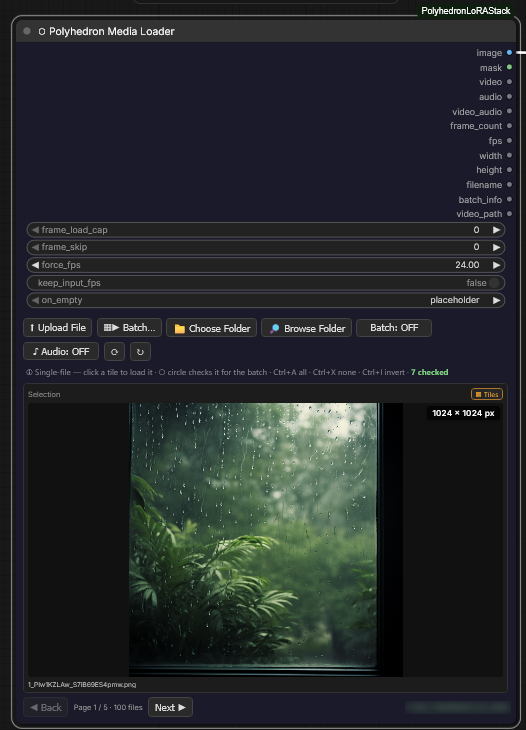This screenshot has width=526, height=730.
Task: Click the Upload File button
Action: 57,328
